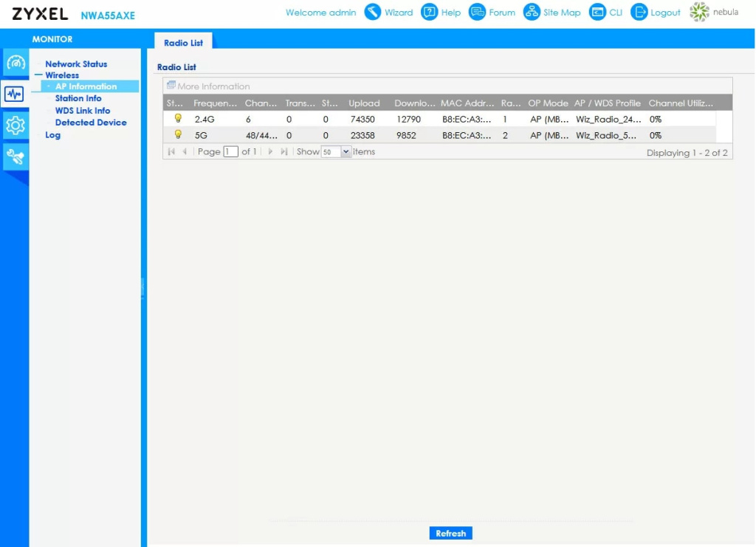Image resolution: width=756 pixels, height=547 pixels.
Task: Open the Forum icon
Action: pos(478,12)
